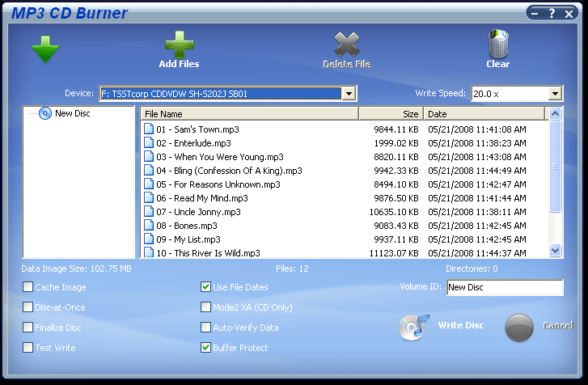Click the Directories: 0 status text
Screen dimensions: 588x385
coord(472,269)
